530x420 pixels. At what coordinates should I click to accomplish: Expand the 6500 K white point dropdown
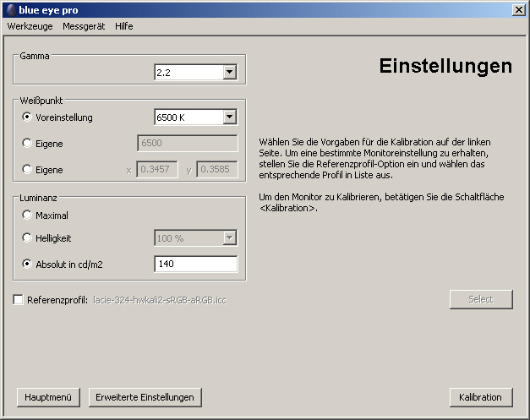229,117
